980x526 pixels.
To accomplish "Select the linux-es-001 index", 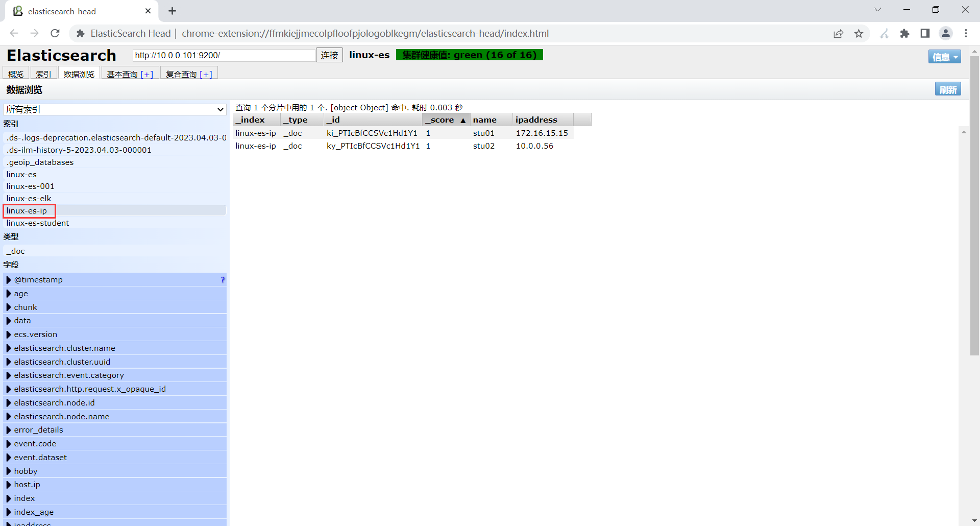I will coord(115,186).
